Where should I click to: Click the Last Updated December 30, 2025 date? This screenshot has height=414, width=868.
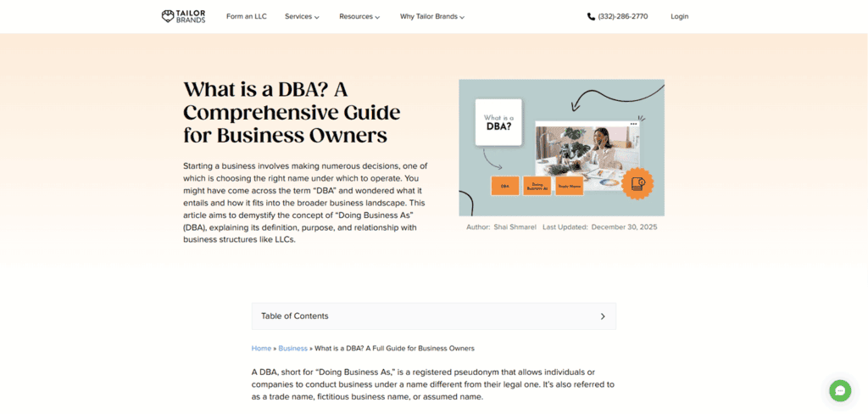pos(600,227)
